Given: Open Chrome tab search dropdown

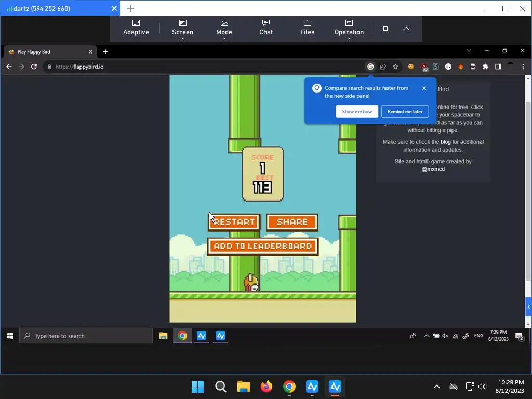Looking at the screenshot, I should 469,51.
